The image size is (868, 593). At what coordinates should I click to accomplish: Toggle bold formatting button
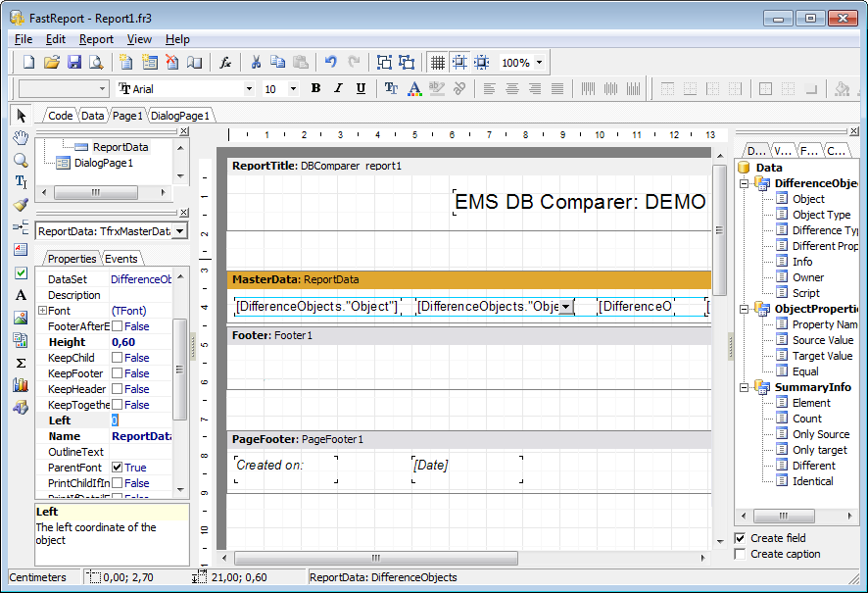coord(315,88)
